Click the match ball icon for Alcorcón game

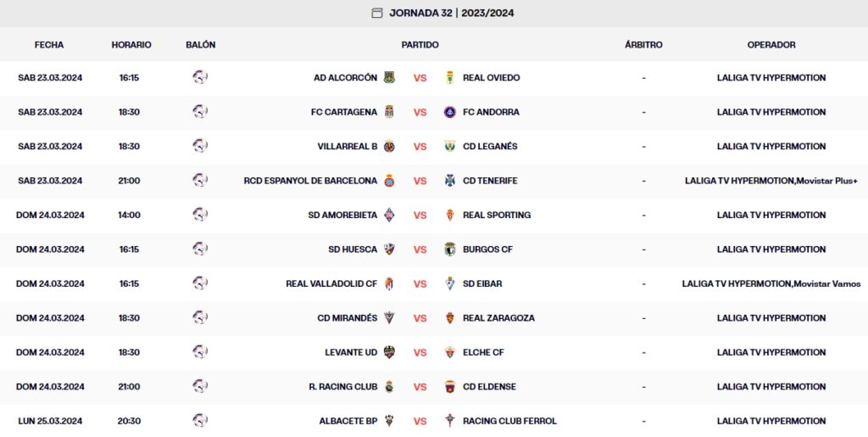coord(200,77)
